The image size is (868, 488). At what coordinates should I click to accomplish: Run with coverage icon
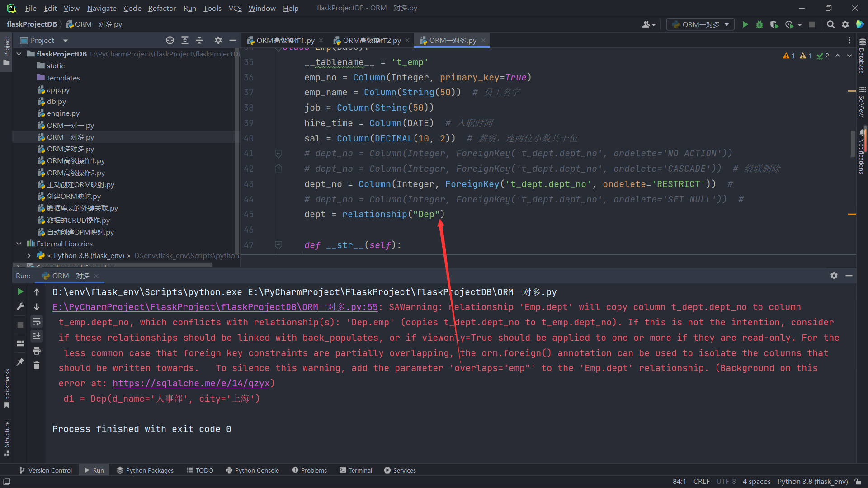tap(774, 24)
